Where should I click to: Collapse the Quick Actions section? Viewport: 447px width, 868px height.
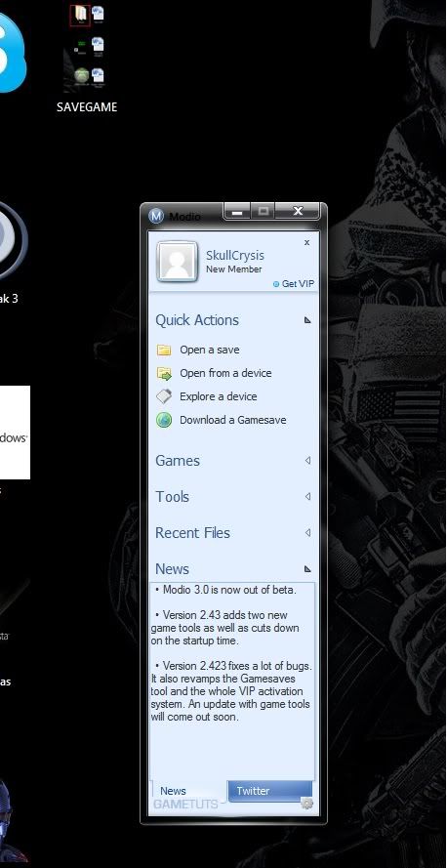click(x=307, y=320)
